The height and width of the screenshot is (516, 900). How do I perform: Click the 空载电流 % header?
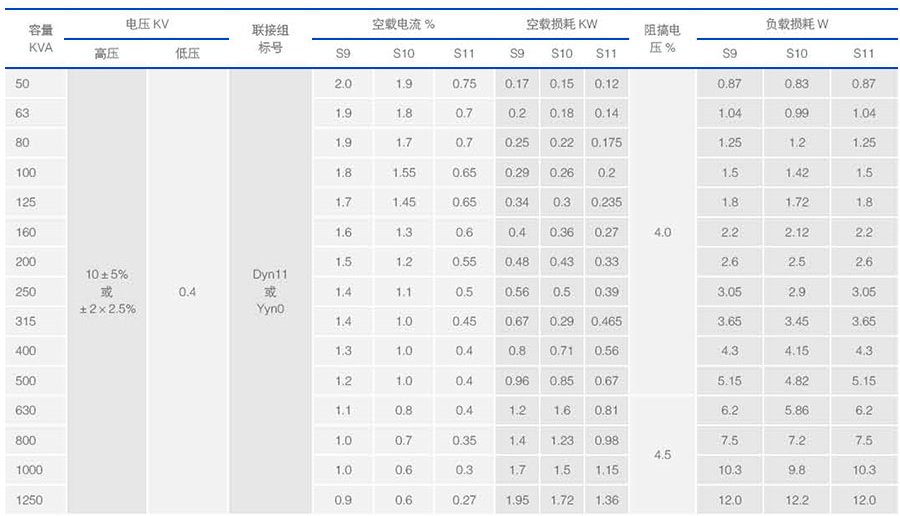point(403,24)
